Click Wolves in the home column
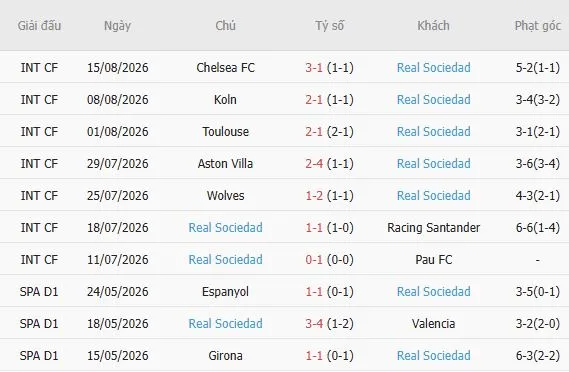569x372 pixels. 225,195
